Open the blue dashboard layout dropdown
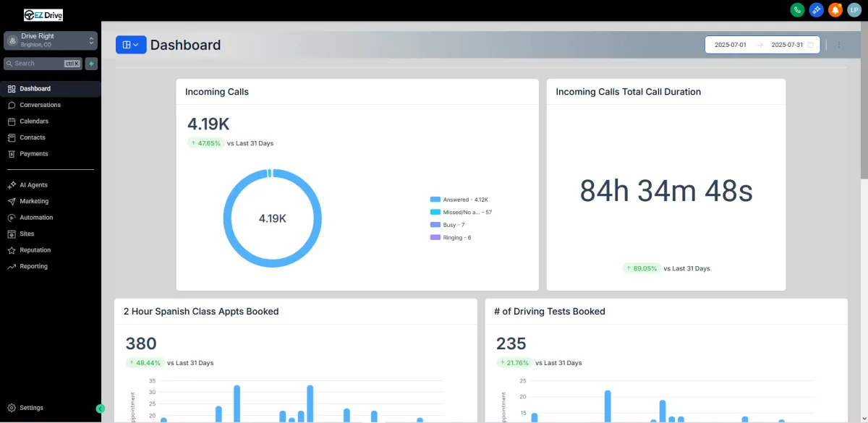This screenshot has height=423, width=868. (x=131, y=45)
